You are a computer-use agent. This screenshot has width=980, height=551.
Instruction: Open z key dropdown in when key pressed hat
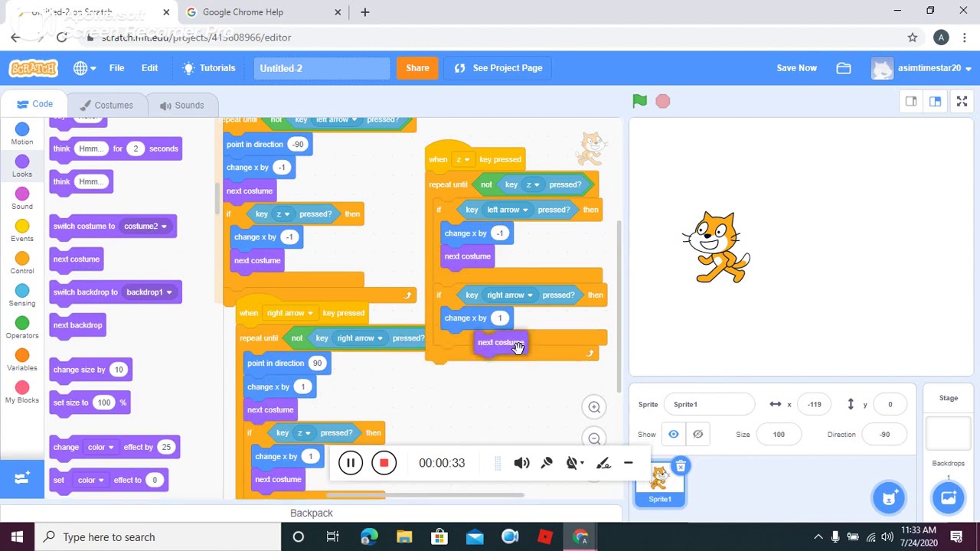462,160
